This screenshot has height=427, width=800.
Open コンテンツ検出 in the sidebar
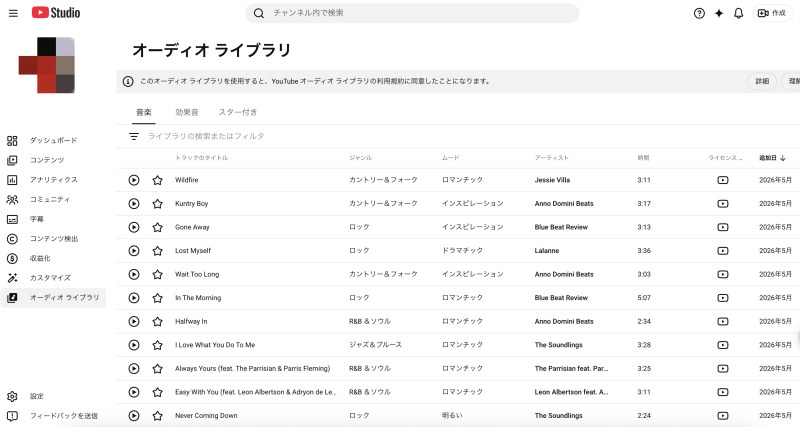tap(53, 239)
